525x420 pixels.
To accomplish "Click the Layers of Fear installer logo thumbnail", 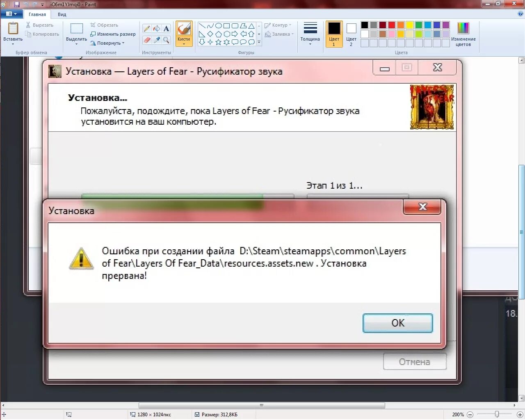I will [432, 107].
